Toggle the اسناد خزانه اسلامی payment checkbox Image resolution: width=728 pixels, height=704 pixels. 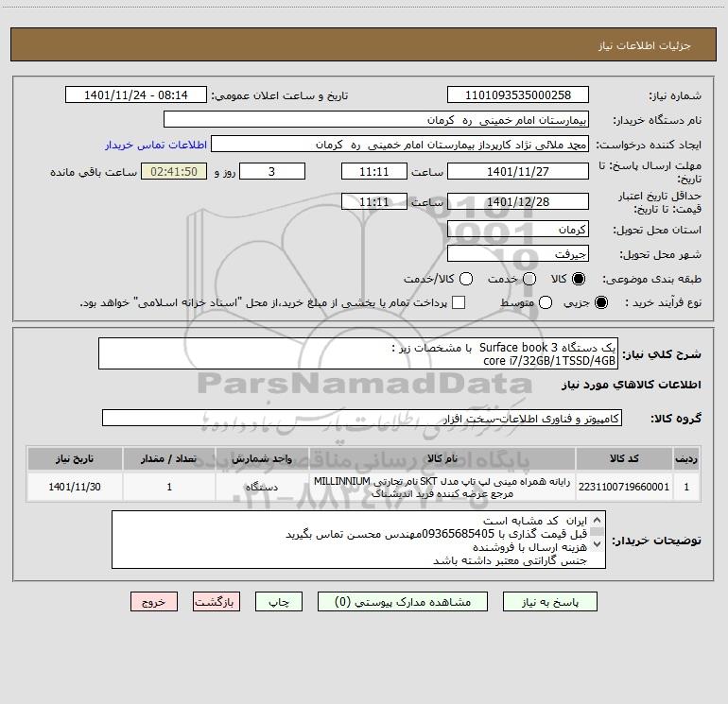click(459, 302)
